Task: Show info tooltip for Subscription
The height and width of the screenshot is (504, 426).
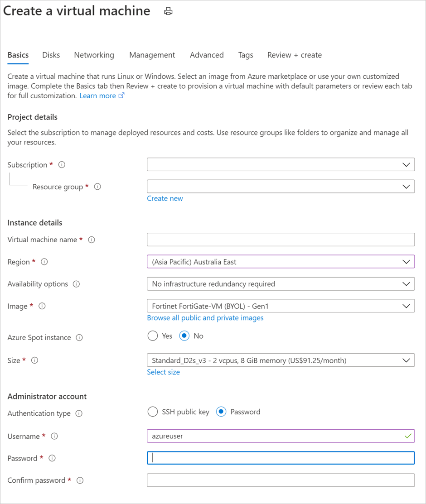Action: pos(62,164)
